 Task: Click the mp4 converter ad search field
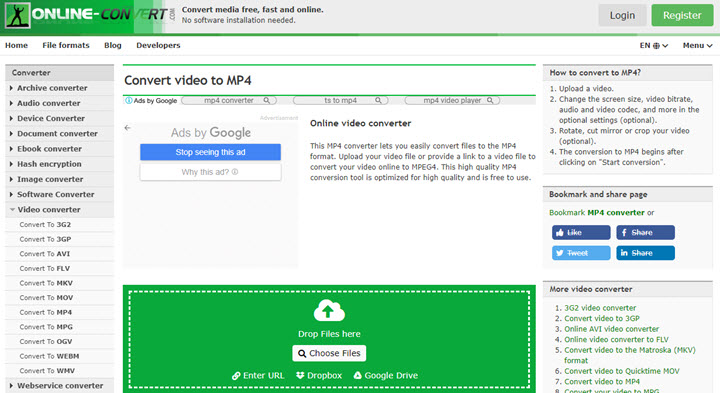(229, 100)
